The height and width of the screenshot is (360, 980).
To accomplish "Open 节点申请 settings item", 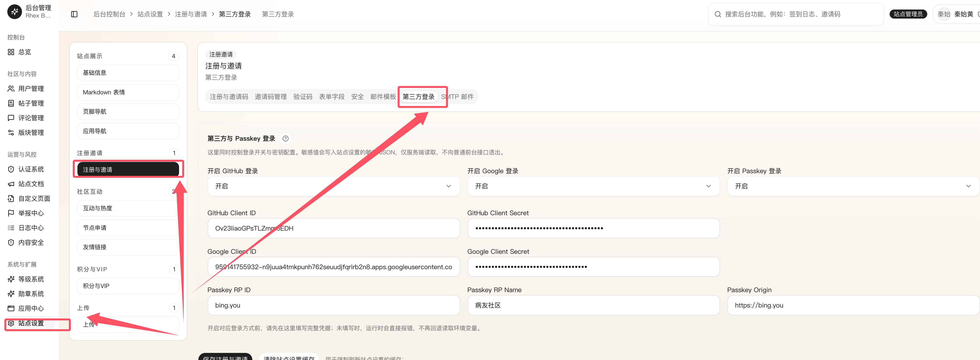I will click(128, 228).
